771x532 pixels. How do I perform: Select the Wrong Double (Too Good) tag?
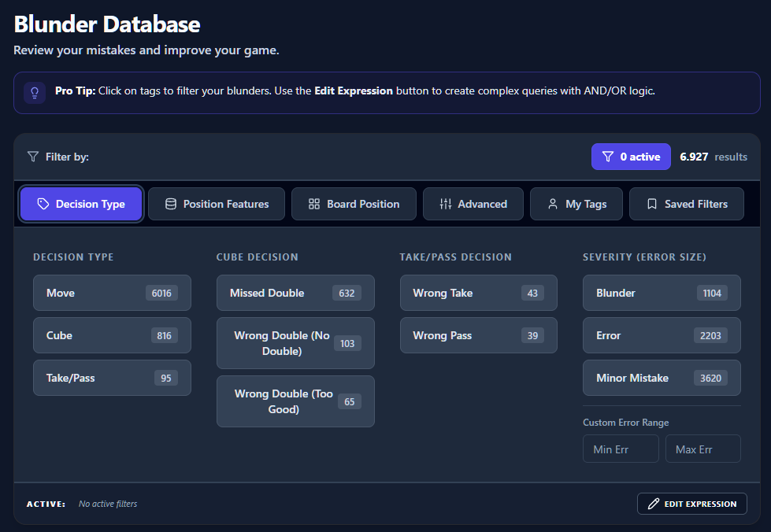tap(295, 401)
